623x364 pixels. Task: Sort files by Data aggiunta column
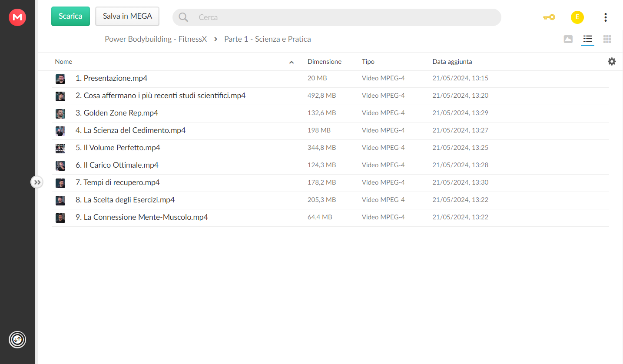pos(452,62)
